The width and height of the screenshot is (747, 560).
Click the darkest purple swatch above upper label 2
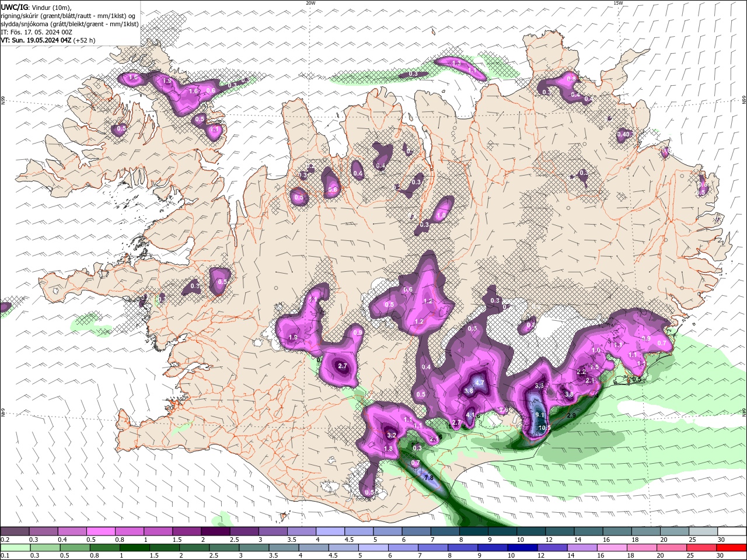pos(215,531)
